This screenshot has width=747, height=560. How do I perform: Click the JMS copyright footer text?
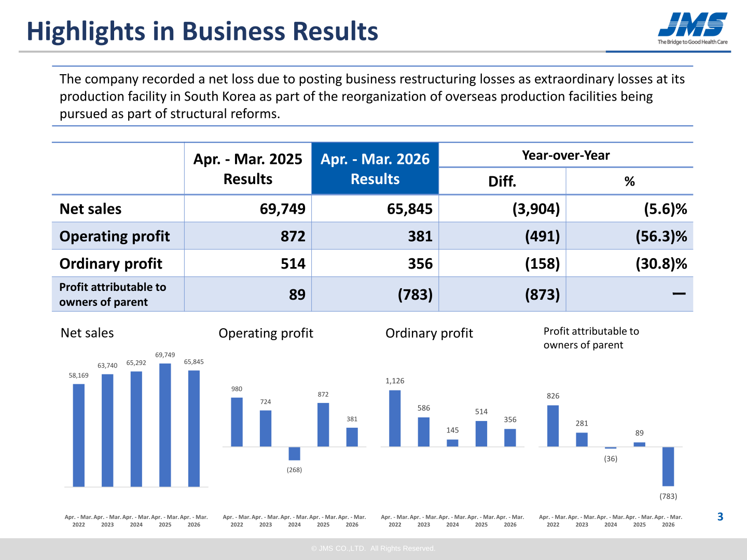[374, 549]
